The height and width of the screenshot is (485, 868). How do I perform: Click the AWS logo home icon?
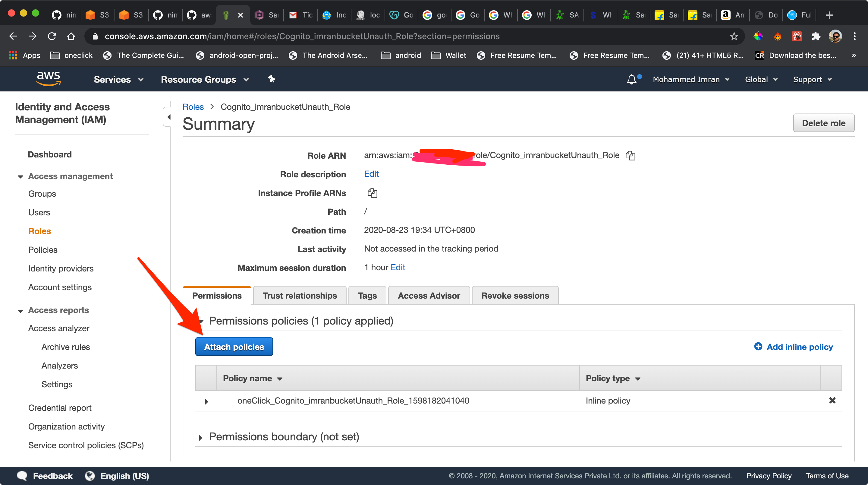pyautogui.click(x=49, y=79)
